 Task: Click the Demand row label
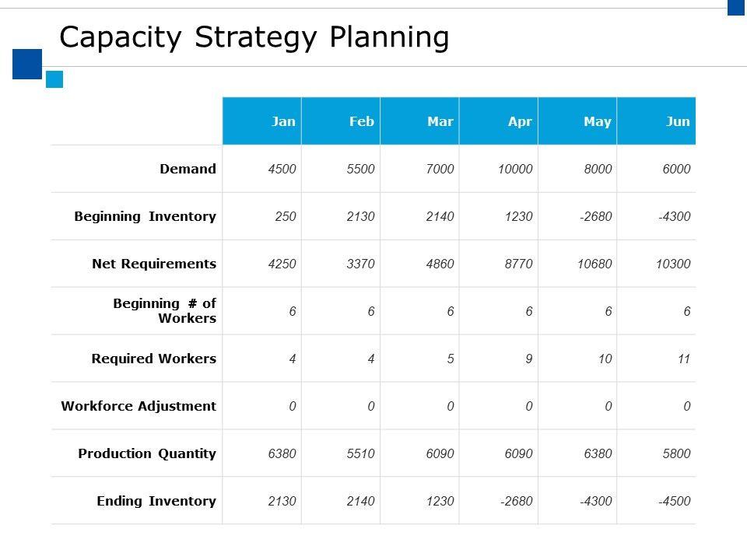point(188,169)
